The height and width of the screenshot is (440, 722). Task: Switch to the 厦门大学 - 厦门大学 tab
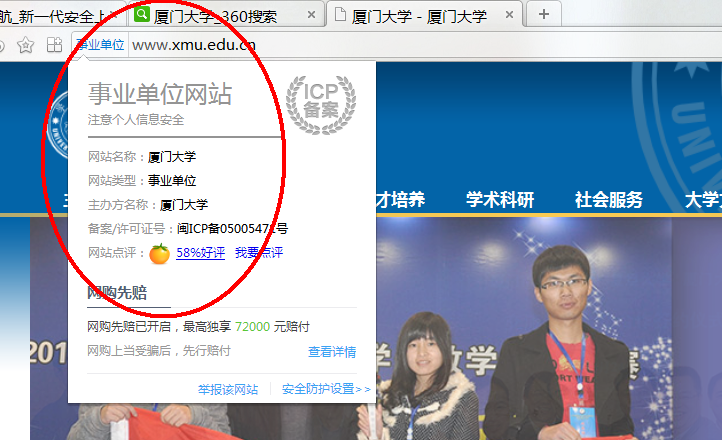click(x=425, y=15)
